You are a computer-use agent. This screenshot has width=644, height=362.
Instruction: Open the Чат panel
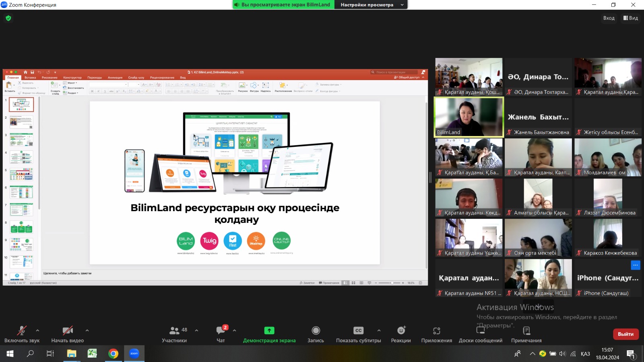pos(221,334)
